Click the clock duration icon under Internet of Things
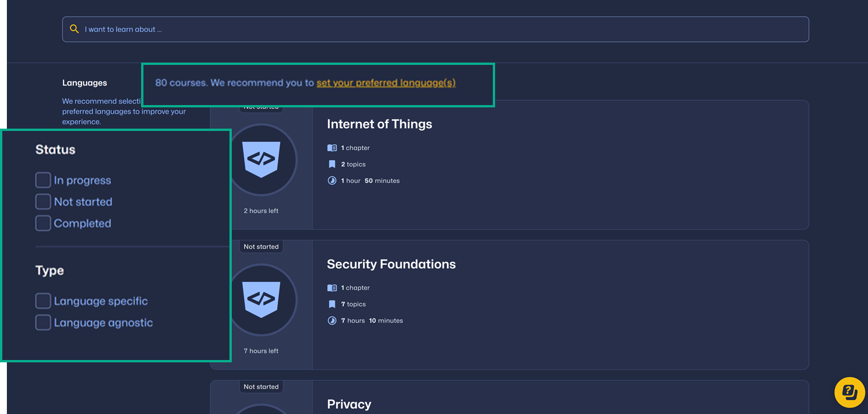 [x=332, y=181]
